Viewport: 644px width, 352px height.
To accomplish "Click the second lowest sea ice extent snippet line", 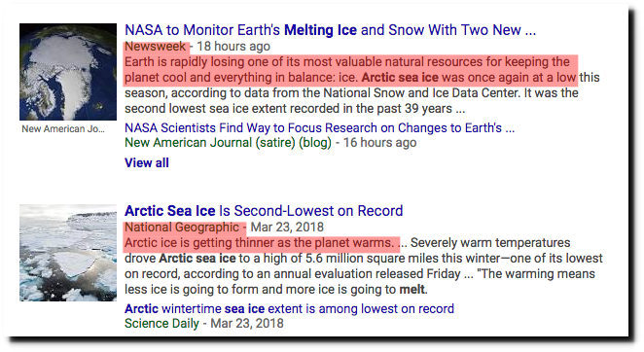I will click(295, 109).
